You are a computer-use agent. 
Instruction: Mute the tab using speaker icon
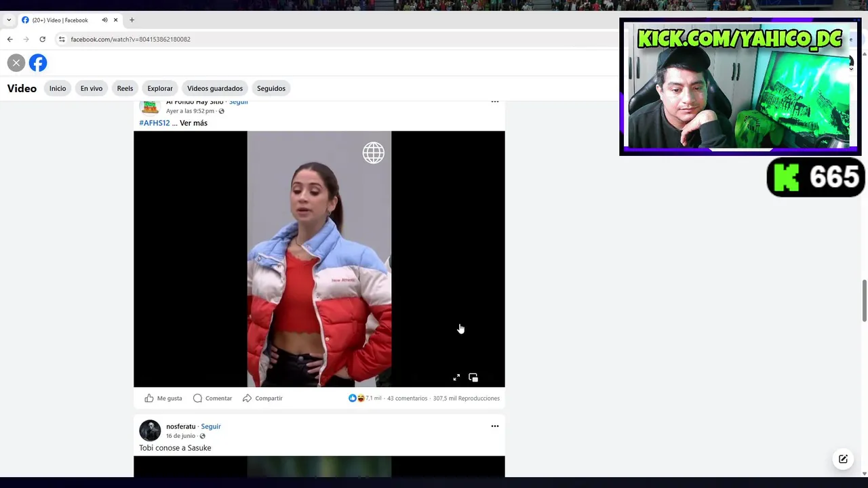pos(104,20)
